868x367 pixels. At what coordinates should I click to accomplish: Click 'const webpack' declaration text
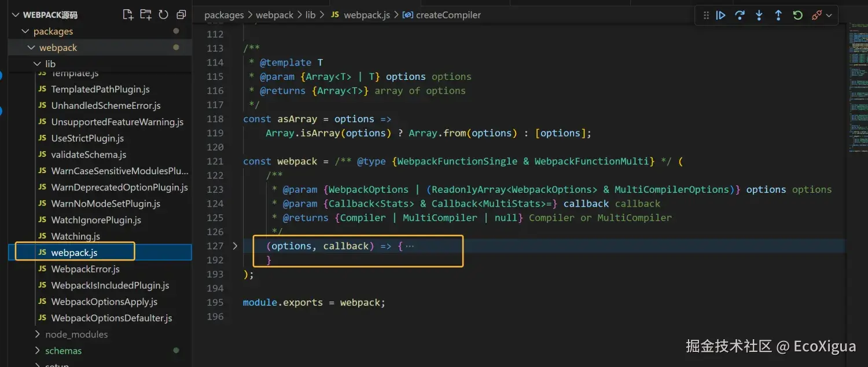click(x=280, y=161)
